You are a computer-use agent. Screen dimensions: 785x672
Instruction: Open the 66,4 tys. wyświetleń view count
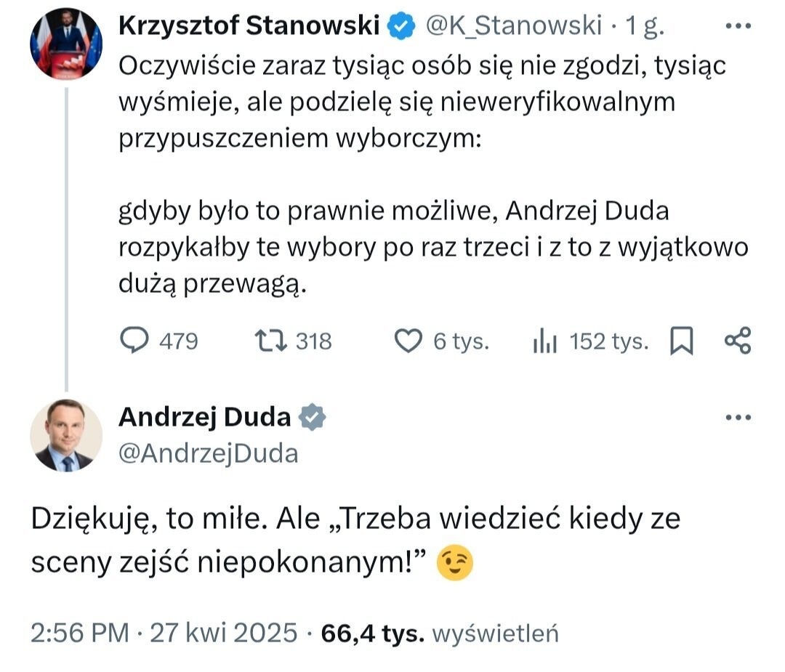tap(440, 633)
